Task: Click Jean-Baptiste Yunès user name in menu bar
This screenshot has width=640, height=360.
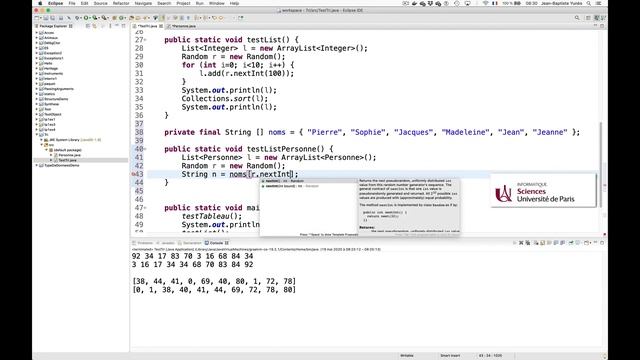Action: tap(561, 3)
